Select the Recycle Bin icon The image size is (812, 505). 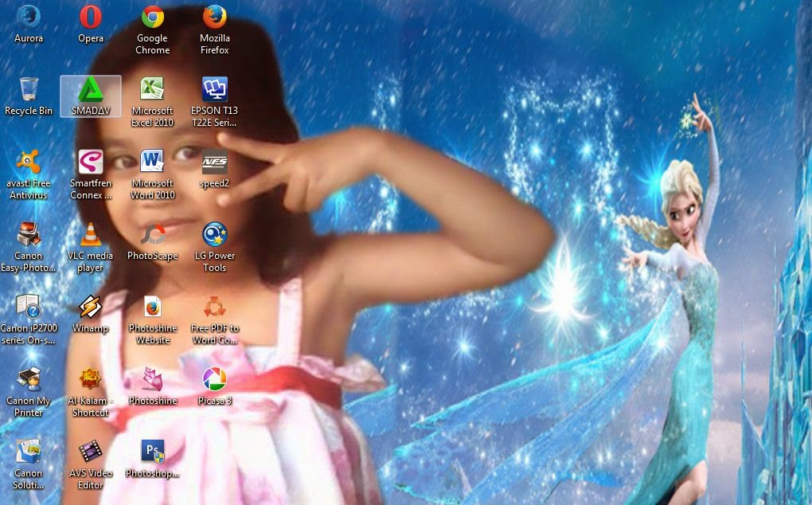29,89
